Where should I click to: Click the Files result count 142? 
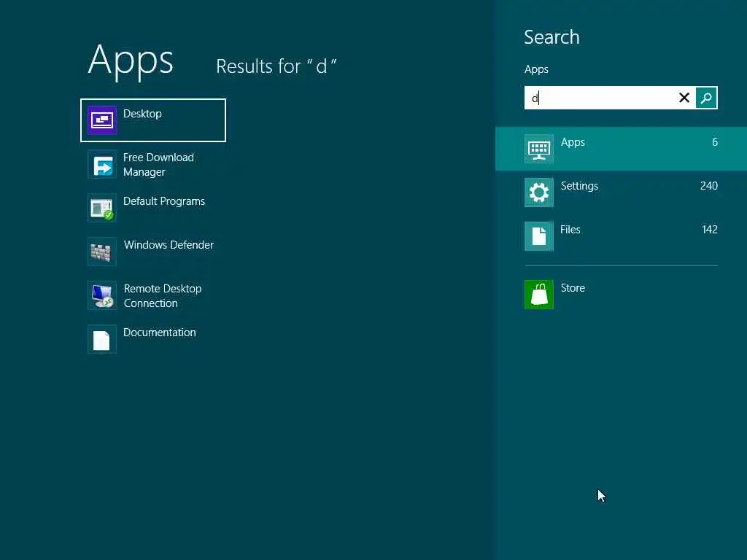point(709,230)
